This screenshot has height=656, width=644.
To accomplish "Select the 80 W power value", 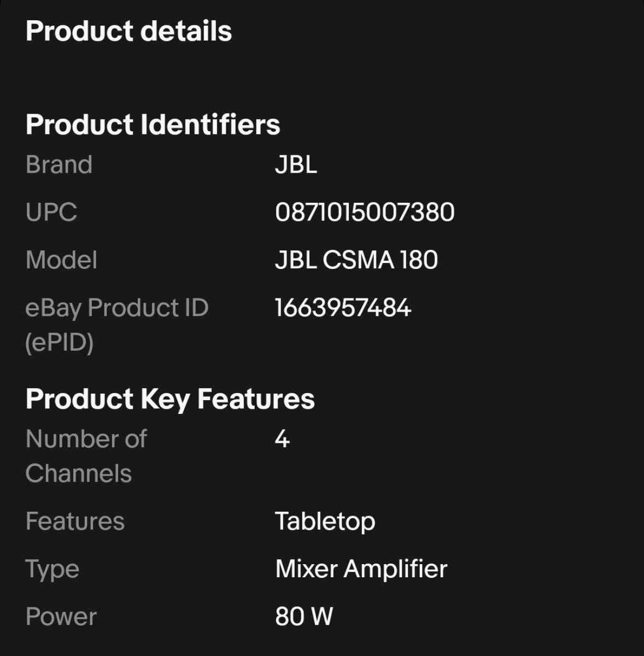I will pos(304,617).
